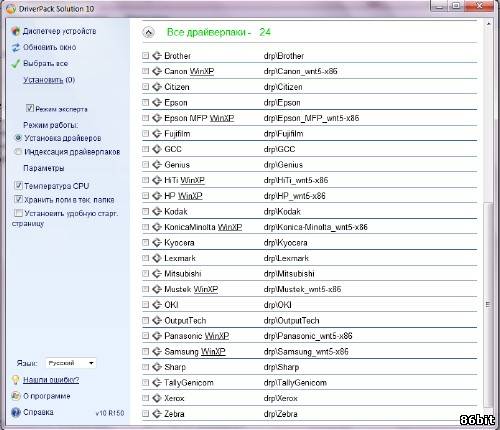Click the arrow icon next to Kodak

click(157, 211)
